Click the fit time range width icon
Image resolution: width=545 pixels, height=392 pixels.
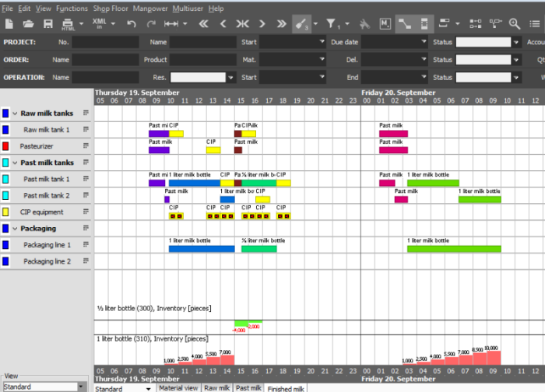coord(171,24)
